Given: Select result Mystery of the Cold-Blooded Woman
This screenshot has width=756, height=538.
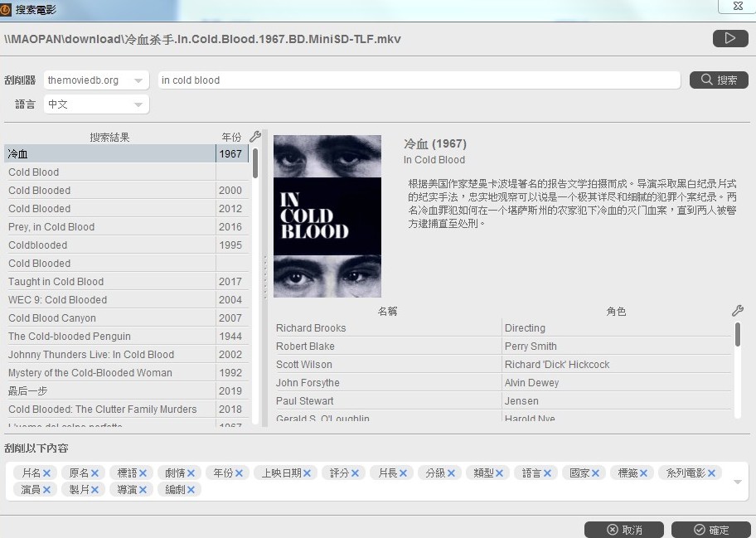Looking at the screenshot, I should point(126,373).
